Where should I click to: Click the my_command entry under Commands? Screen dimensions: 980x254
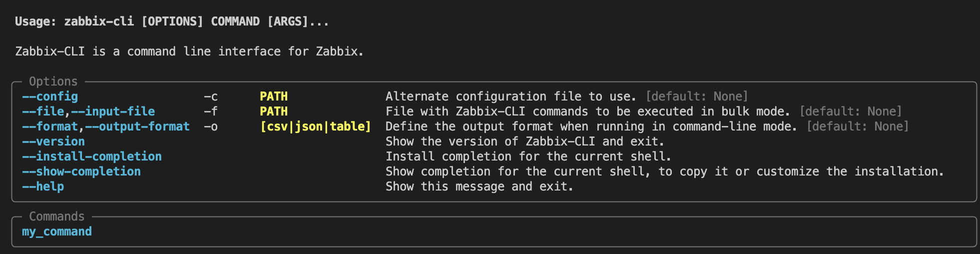(57, 231)
